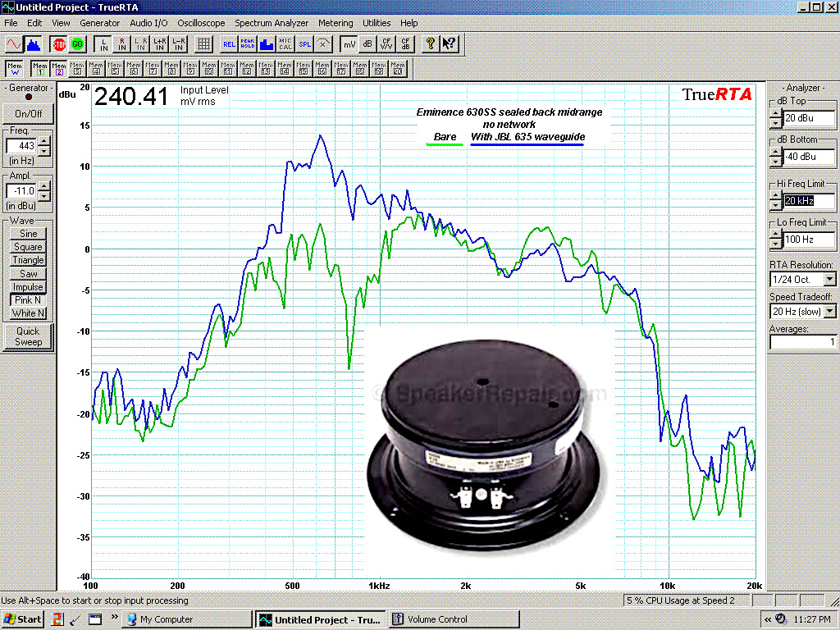This screenshot has height=630, width=840.
Task: Click the Ampl value field
Action: pos(22,190)
